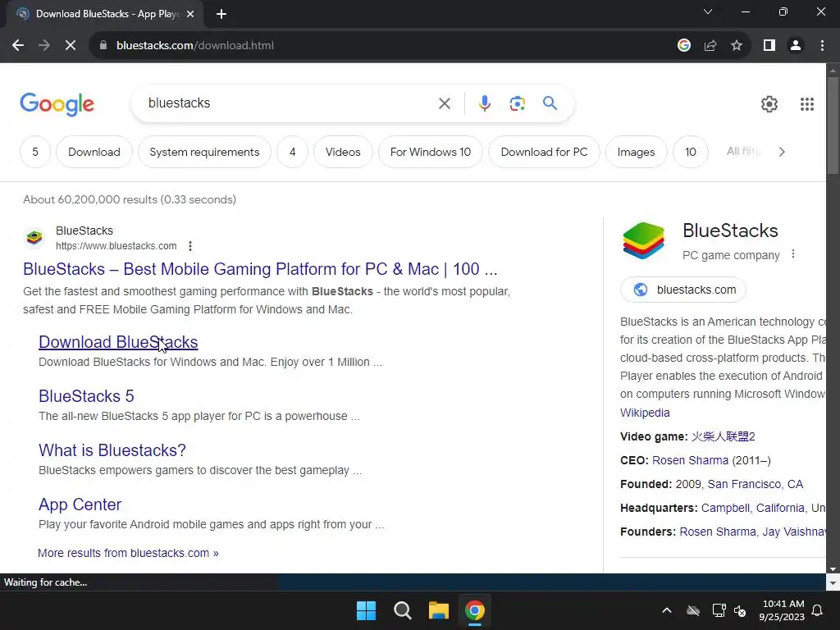Open the Chrome side panel
The height and width of the screenshot is (630, 840).
click(769, 46)
